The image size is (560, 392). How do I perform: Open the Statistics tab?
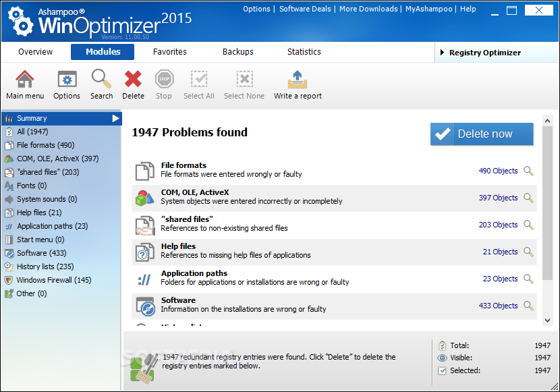click(304, 52)
